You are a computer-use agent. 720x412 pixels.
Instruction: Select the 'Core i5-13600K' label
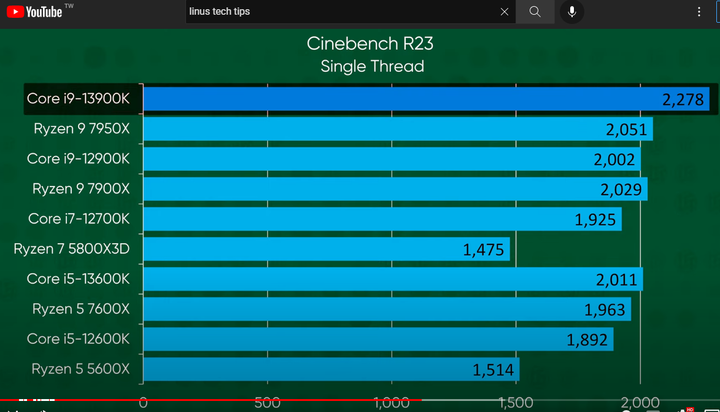point(78,279)
